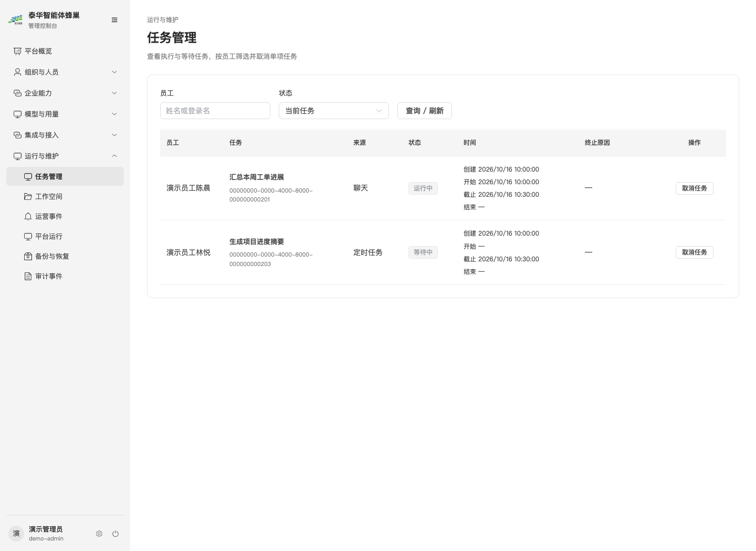Collapse the sidebar with the menu fold icon
756x551 pixels.
coord(114,20)
